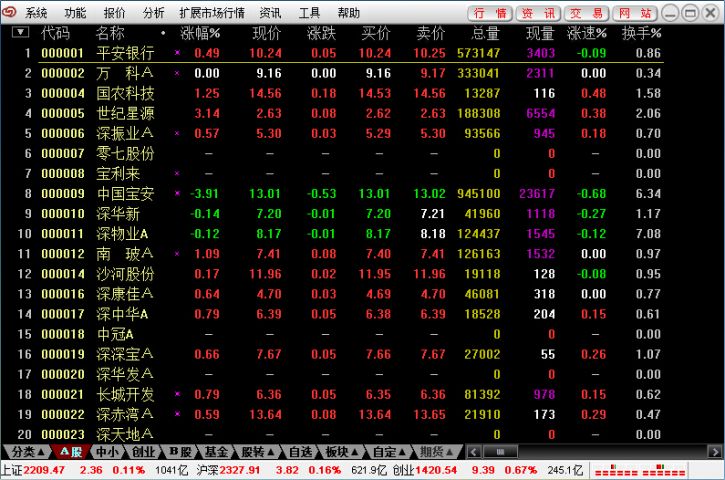Click the dot column header next to 名称

point(163,33)
